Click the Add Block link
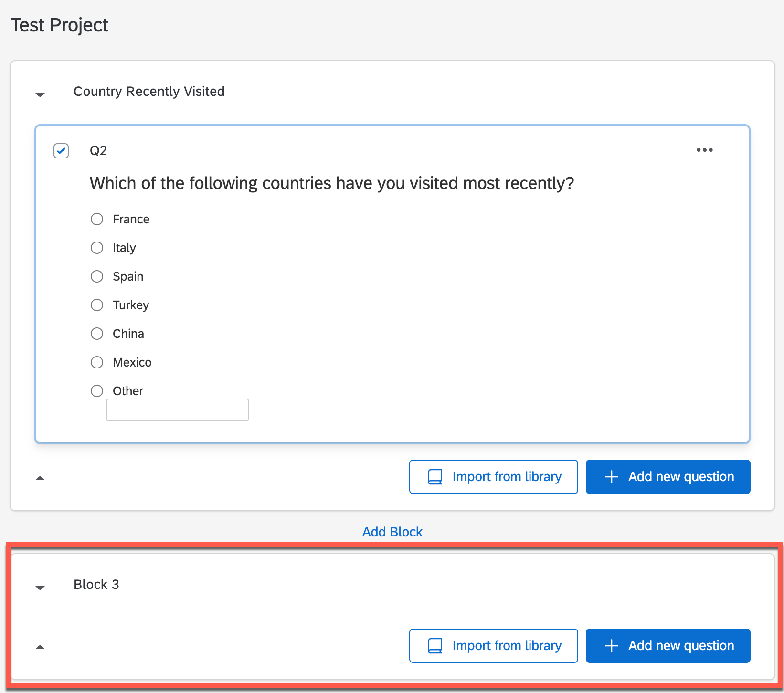 pyautogui.click(x=392, y=532)
